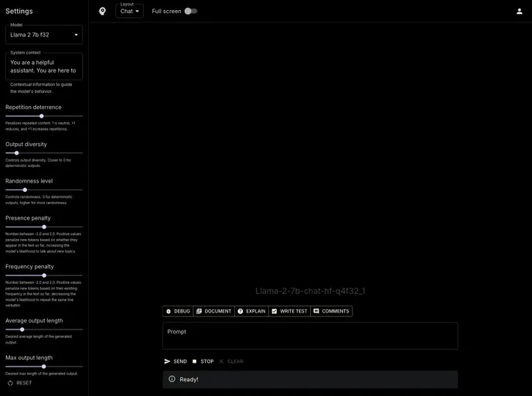Screen dimensions: 532x396
Task: Click the Repetition deterrence label
Action: click(33, 108)
